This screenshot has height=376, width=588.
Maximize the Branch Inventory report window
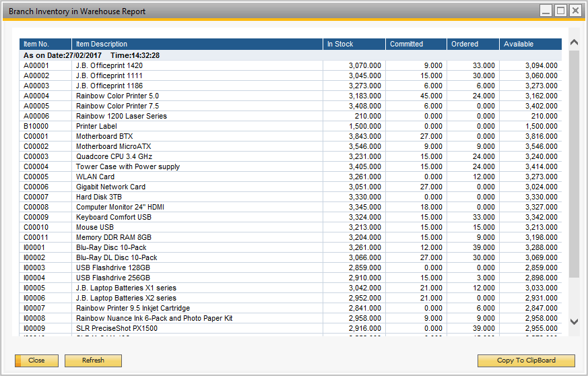pos(560,11)
